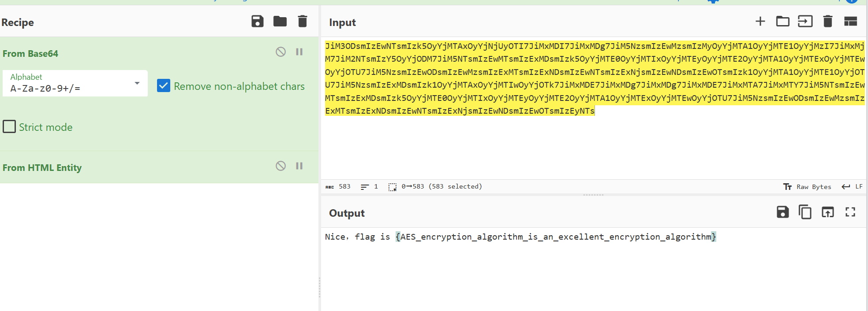Image resolution: width=868 pixels, height=311 pixels.
Task: Open folder as input
Action: pyautogui.click(x=782, y=22)
